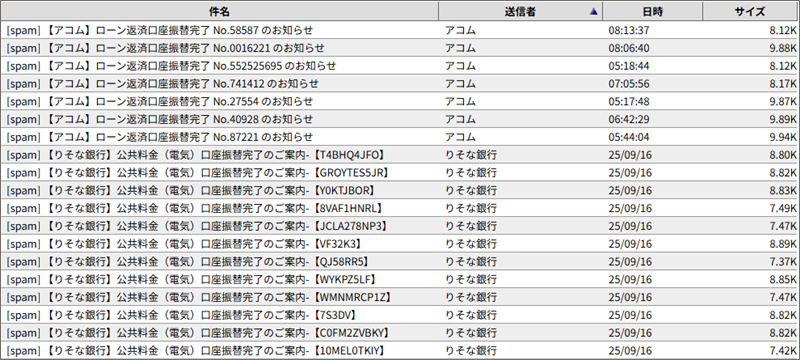The height and width of the screenshot is (360, 800).
Task: Select りそな銀行 email 10MEL0TKIY
Action: point(400,351)
